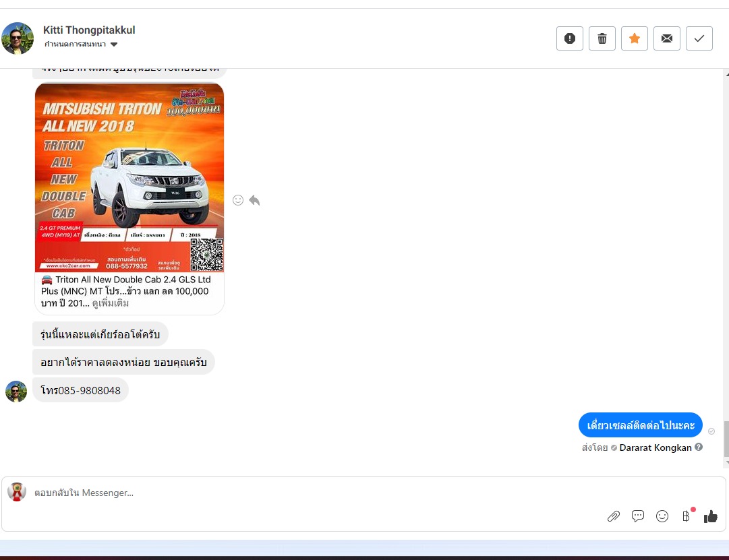Send a thumbs-up like
This screenshot has height=560, width=729.
(710, 516)
